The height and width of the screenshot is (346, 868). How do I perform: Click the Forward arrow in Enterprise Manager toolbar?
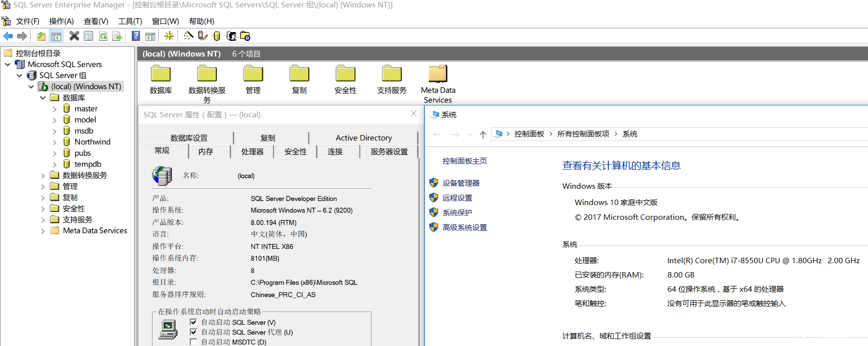point(22,36)
